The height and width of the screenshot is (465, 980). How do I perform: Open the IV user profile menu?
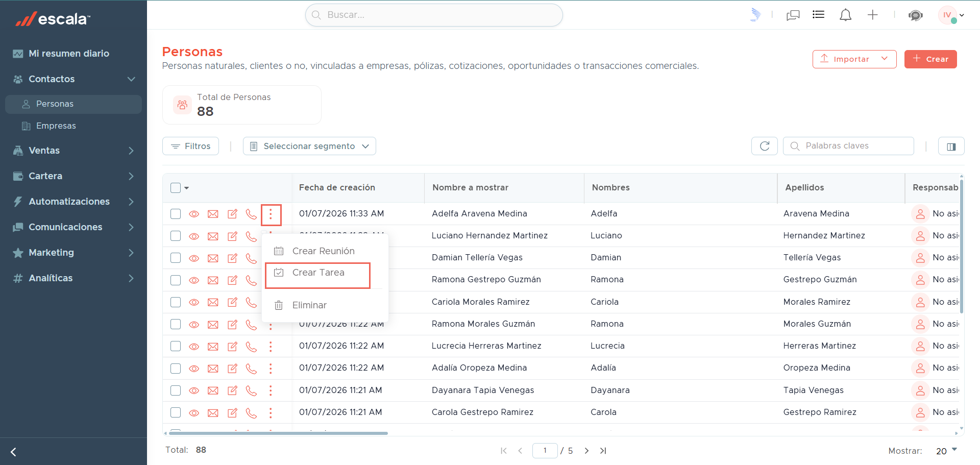951,15
